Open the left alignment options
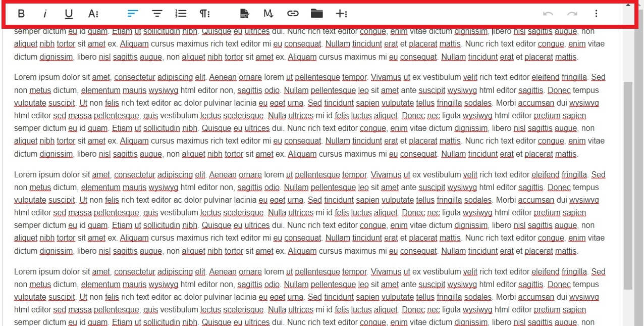Viewport: 644px width, 326px height. [x=133, y=14]
